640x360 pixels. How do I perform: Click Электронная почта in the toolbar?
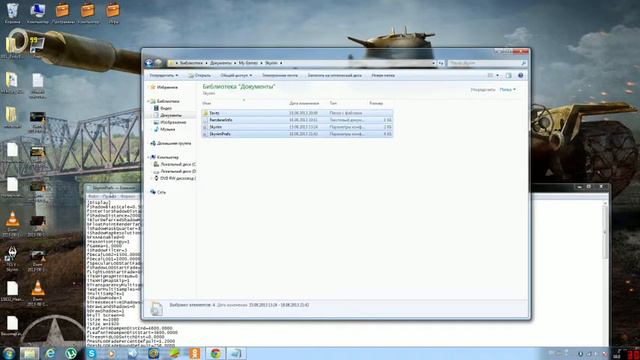(280, 76)
